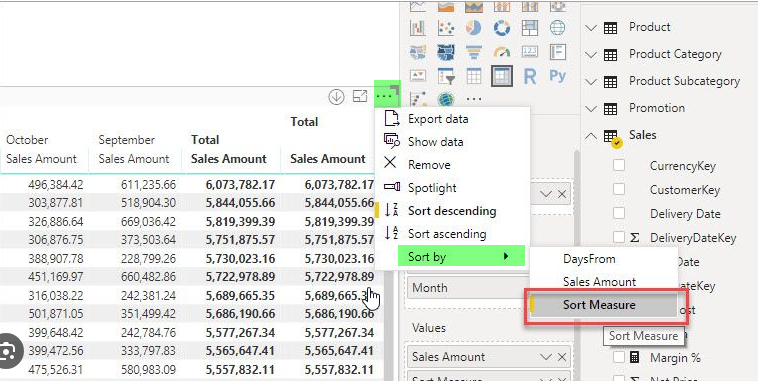Screen dimensions: 758x381
Task: Select the Funnel visual
Action: pos(474,52)
